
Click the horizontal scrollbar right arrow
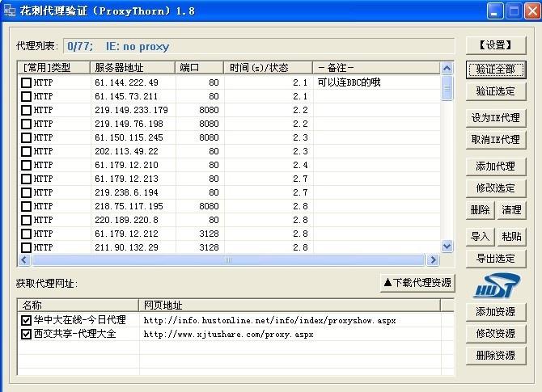click(x=433, y=259)
